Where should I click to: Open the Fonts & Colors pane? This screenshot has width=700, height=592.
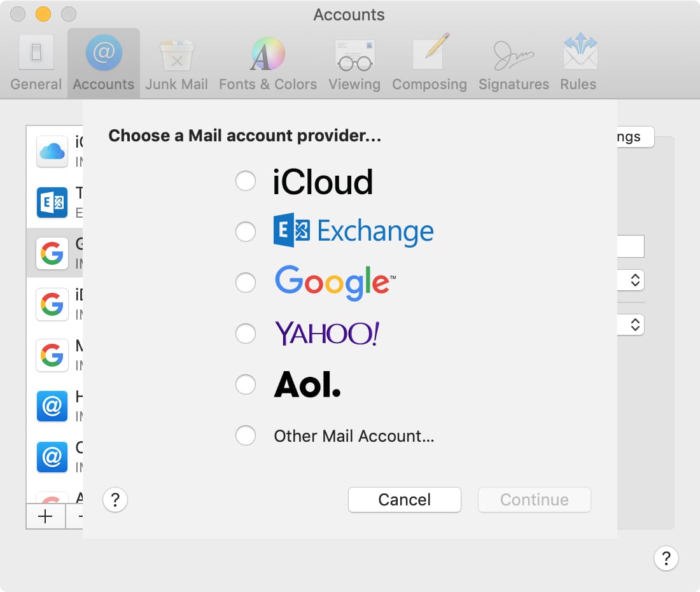pos(267,60)
